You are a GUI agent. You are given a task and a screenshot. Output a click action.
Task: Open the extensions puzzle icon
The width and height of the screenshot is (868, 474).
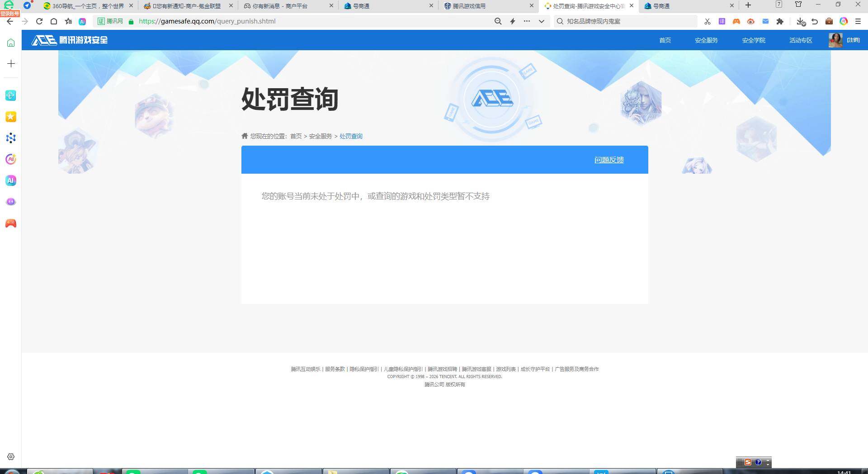pyautogui.click(x=780, y=21)
